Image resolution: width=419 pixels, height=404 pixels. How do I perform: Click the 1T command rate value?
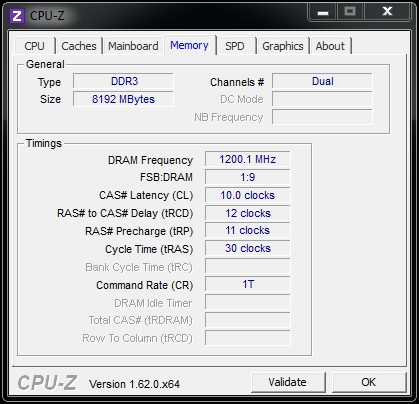coord(248,284)
